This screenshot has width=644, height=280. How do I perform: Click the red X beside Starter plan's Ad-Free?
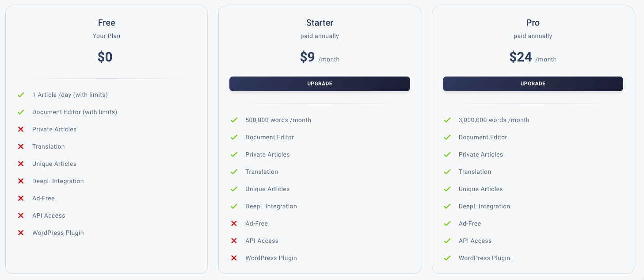click(234, 223)
